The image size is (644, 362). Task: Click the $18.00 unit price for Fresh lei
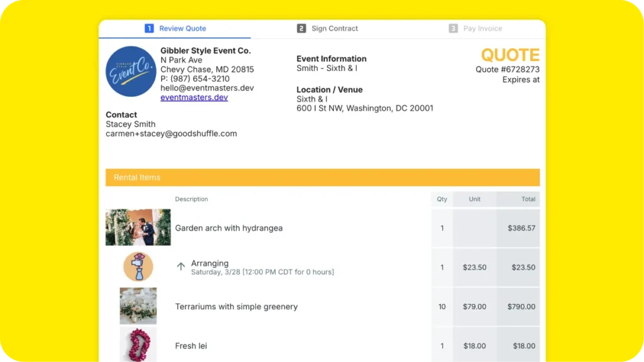click(475, 346)
